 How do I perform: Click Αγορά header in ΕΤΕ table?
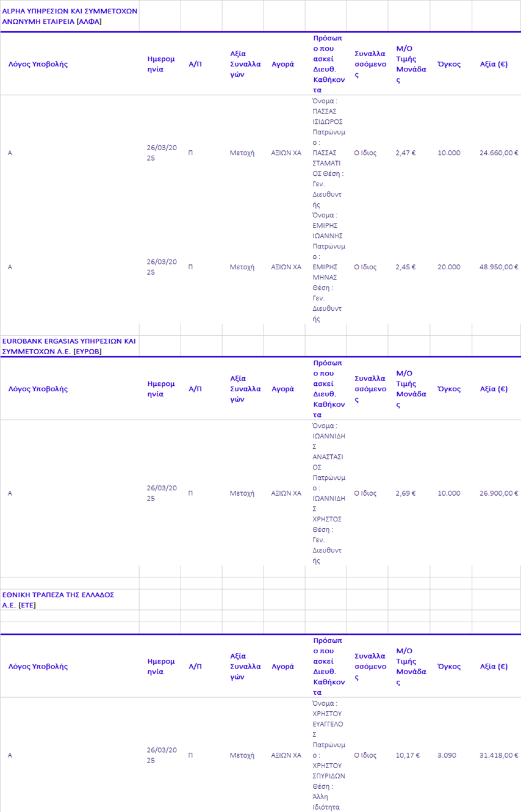282,667
